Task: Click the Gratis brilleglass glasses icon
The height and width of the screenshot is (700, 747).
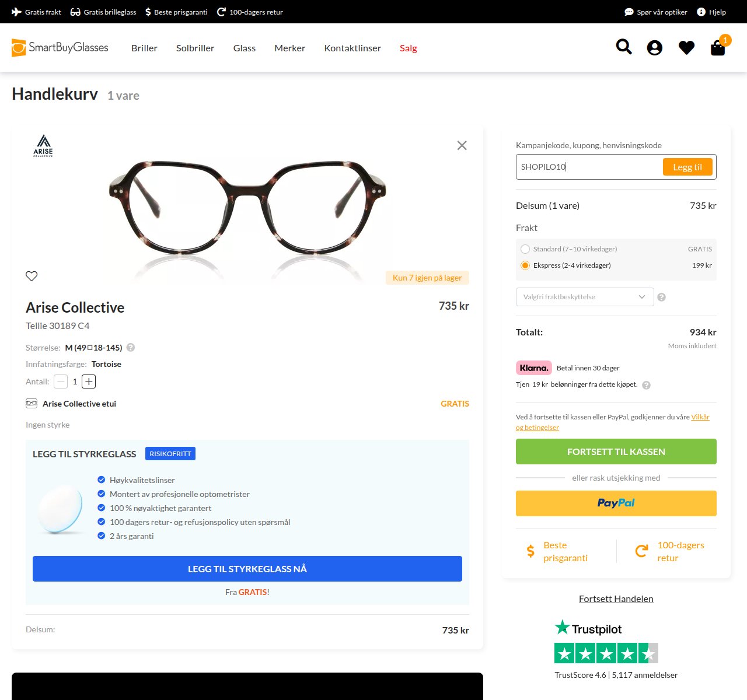Action: coord(75,12)
